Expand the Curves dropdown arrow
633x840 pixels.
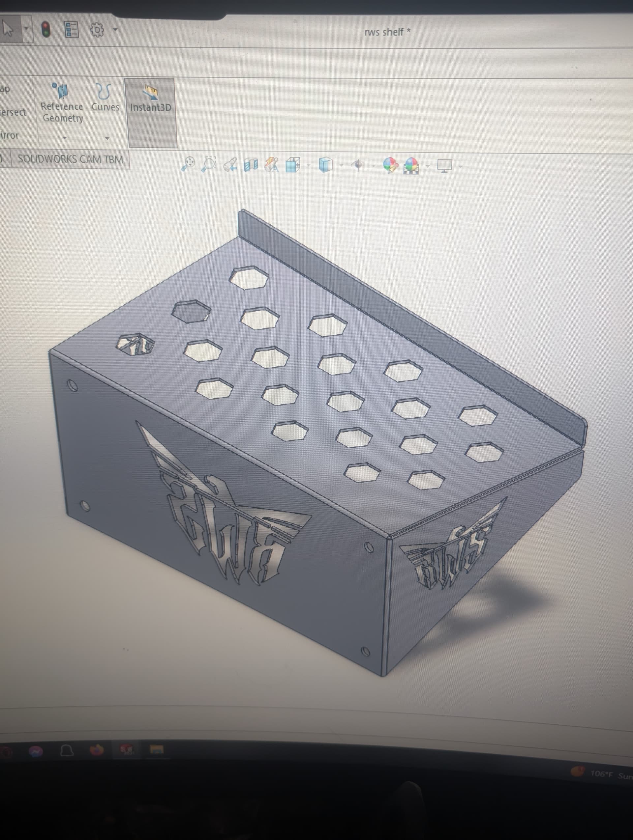[107, 138]
